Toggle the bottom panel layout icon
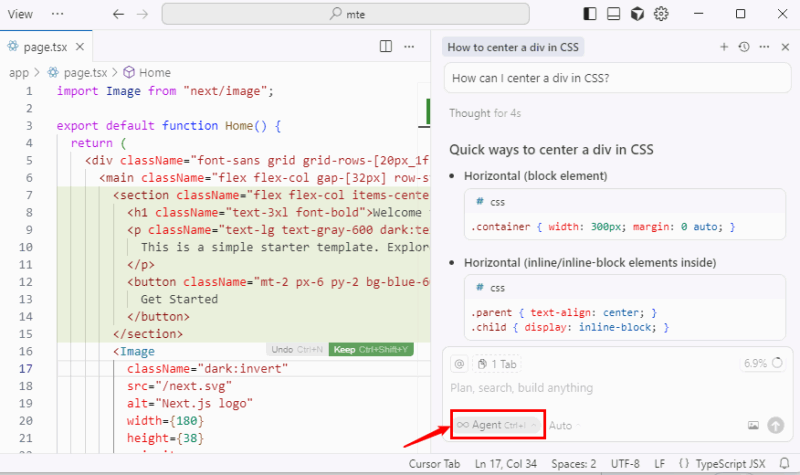The width and height of the screenshot is (800, 475). point(613,14)
